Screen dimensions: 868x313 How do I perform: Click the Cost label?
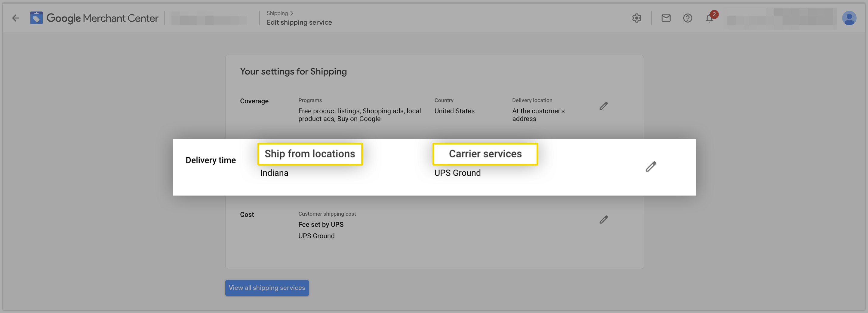(247, 214)
